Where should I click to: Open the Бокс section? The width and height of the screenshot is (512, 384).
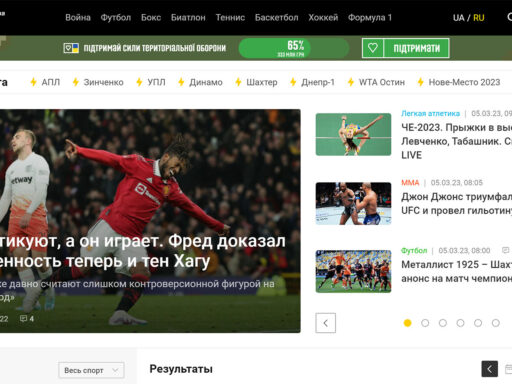151,17
